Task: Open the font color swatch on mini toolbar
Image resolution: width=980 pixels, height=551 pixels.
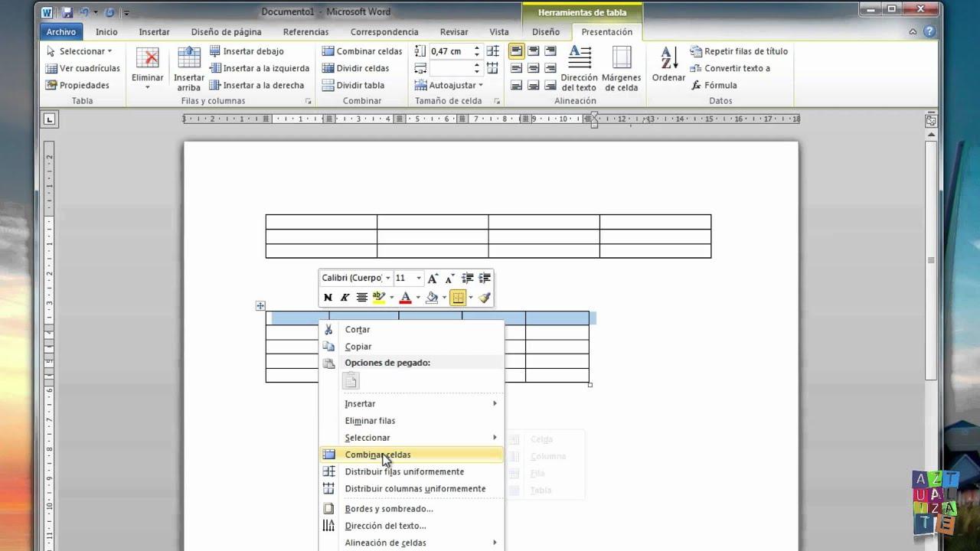Action: point(404,297)
